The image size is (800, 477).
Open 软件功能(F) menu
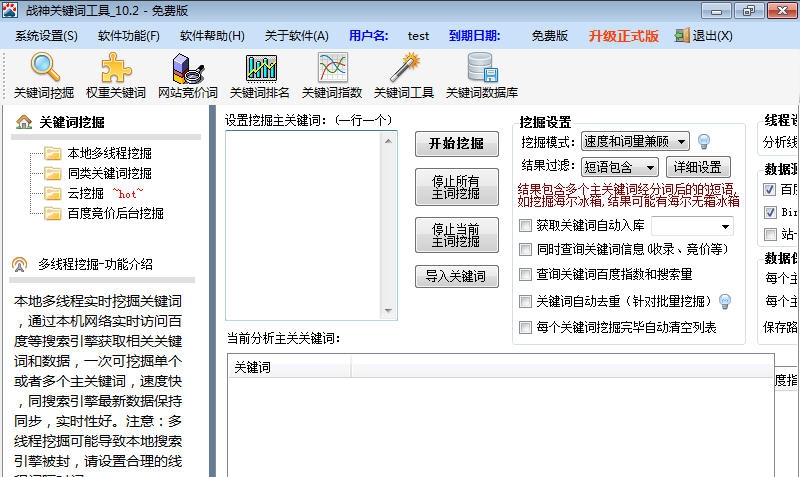point(129,36)
